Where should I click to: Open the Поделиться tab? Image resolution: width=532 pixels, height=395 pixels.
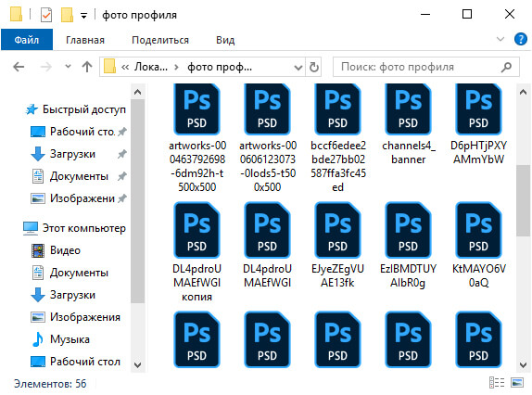click(160, 40)
